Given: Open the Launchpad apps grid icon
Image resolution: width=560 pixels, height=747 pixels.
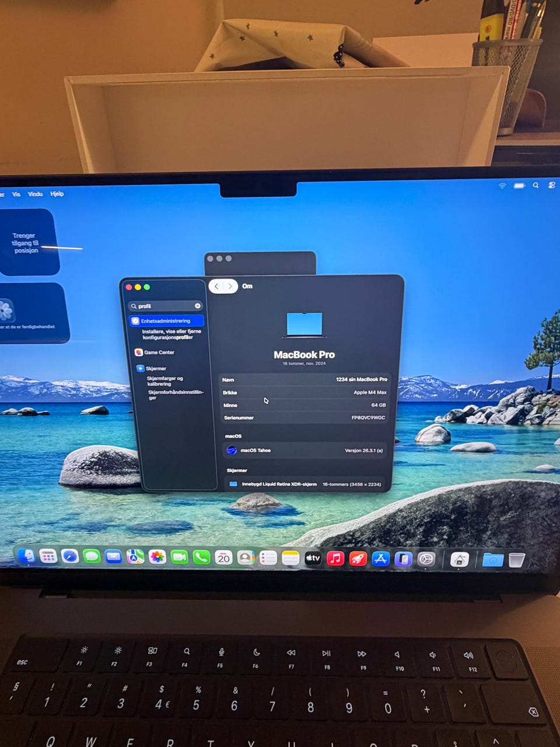Looking at the screenshot, I should pos(48,557).
